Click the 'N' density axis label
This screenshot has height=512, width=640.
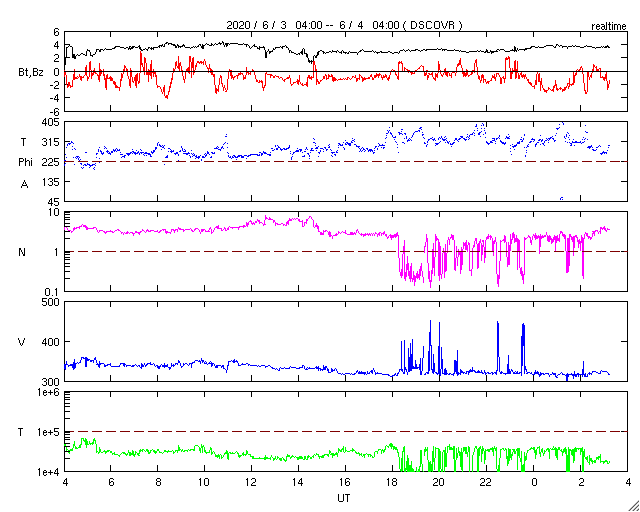pyautogui.click(x=22, y=252)
